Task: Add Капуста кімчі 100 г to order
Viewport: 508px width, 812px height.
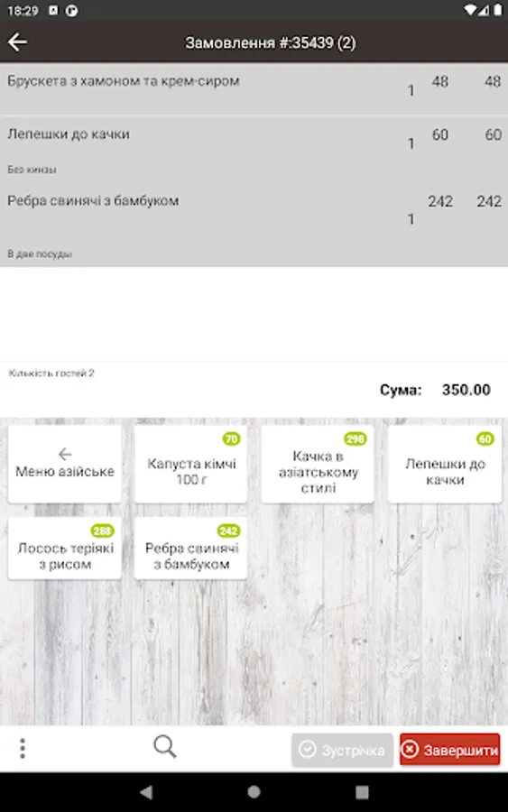Action: pyautogui.click(x=191, y=464)
